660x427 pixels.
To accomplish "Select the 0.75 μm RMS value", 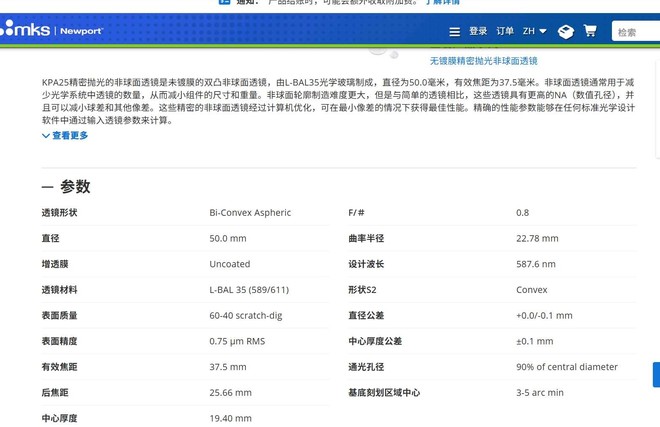I will (x=237, y=341).
